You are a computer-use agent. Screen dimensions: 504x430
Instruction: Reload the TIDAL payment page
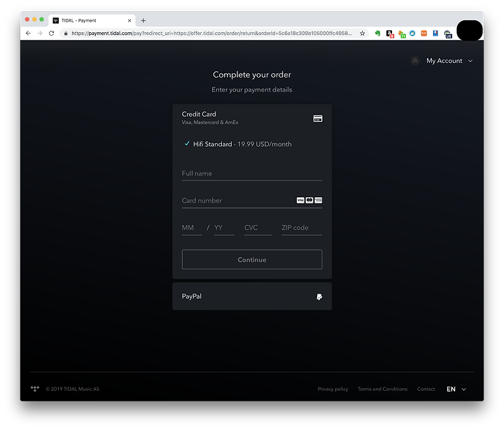(x=51, y=33)
